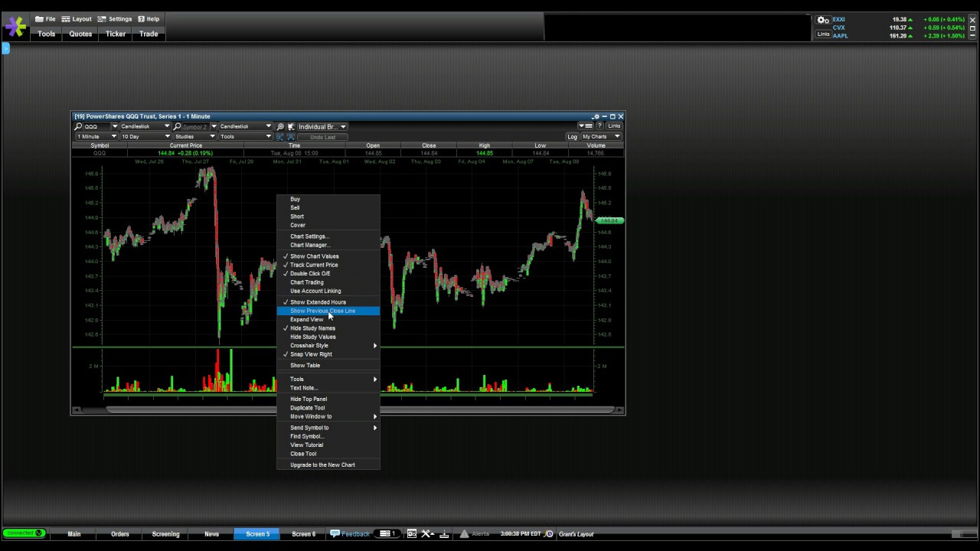Expand the Move Window to submenu
This screenshot has width=980, height=551.
coord(328,416)
